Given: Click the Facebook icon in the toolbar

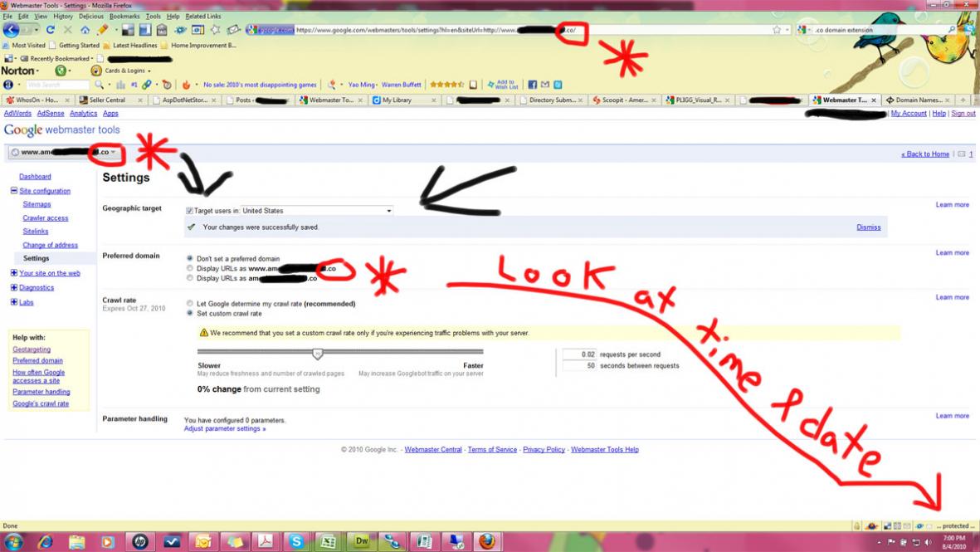Looking at the screenshot, I should click(x=533, y=85).
